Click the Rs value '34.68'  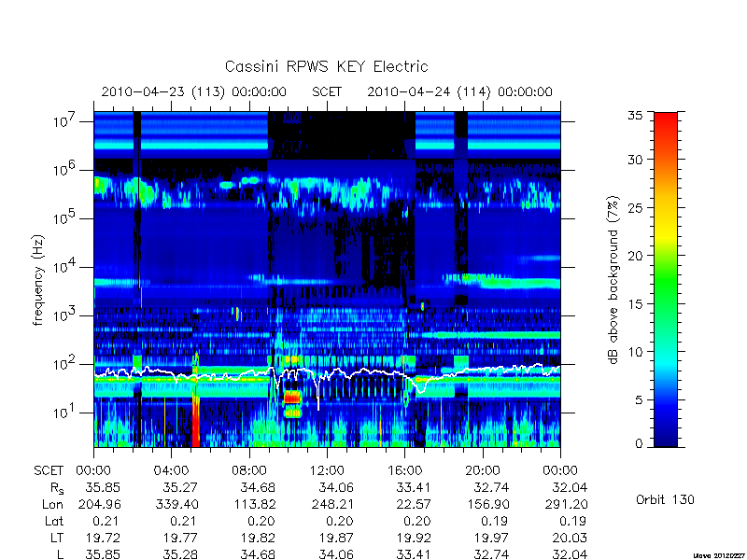258,488
